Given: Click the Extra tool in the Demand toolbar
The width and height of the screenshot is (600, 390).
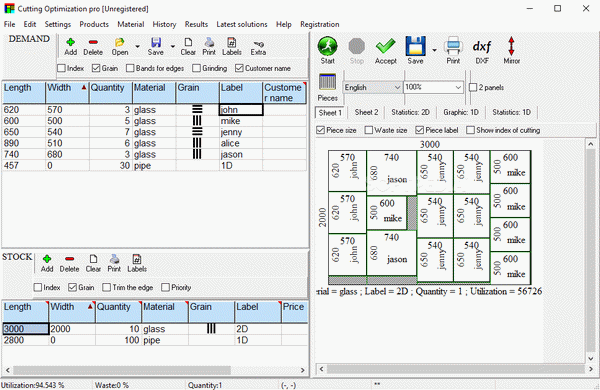Looking at the screenshot, I should click(x=258, y=47).
